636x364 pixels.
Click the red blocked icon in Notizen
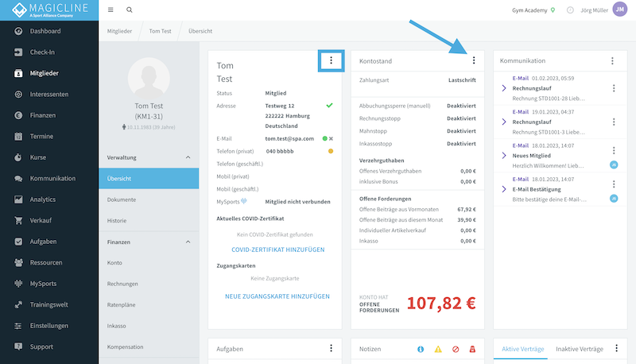pos(456,349)
